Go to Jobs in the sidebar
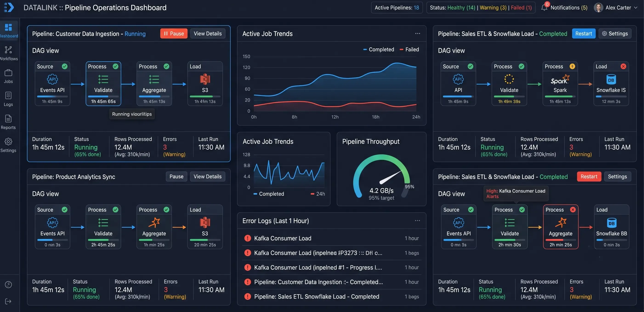 point(9,76)
